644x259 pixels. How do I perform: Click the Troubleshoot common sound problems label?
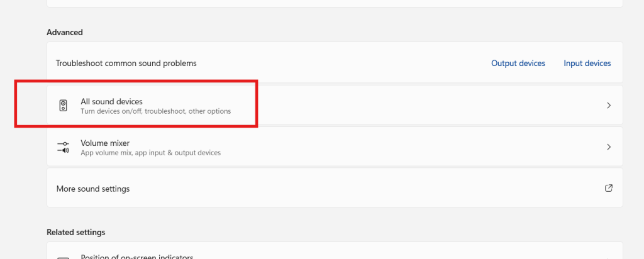pos(126,63)
